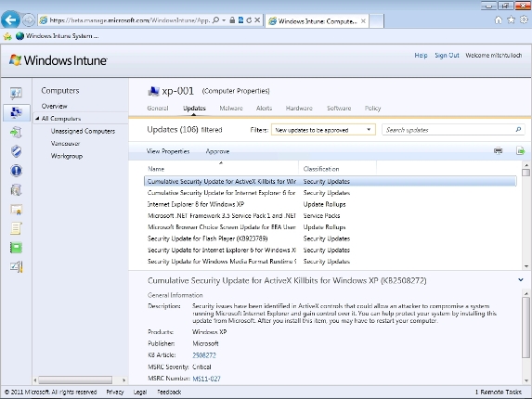Screen dimensions: 532x399
Task: Select Internet Explorer 8 for Windows XP row
Action: pyautogui.click(x=330, y=204)
